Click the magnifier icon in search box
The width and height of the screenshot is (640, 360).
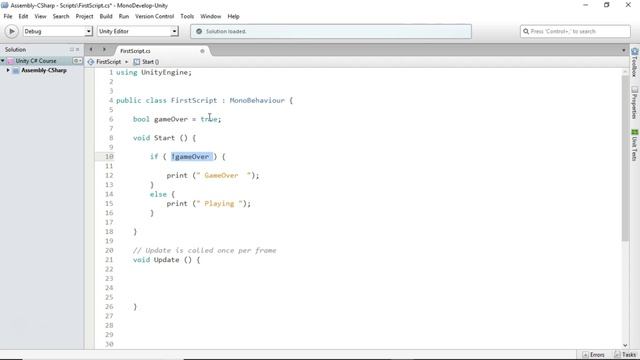(526, 31)
